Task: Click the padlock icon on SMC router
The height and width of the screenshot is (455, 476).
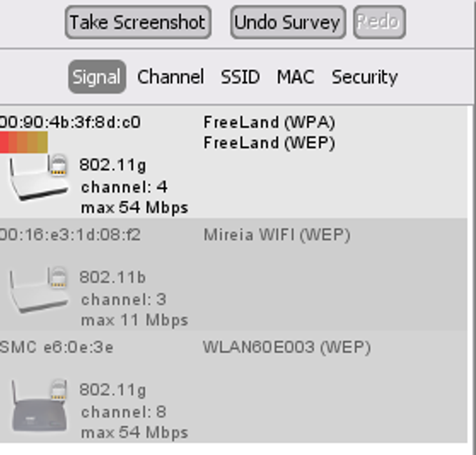Action: [59, 390]
